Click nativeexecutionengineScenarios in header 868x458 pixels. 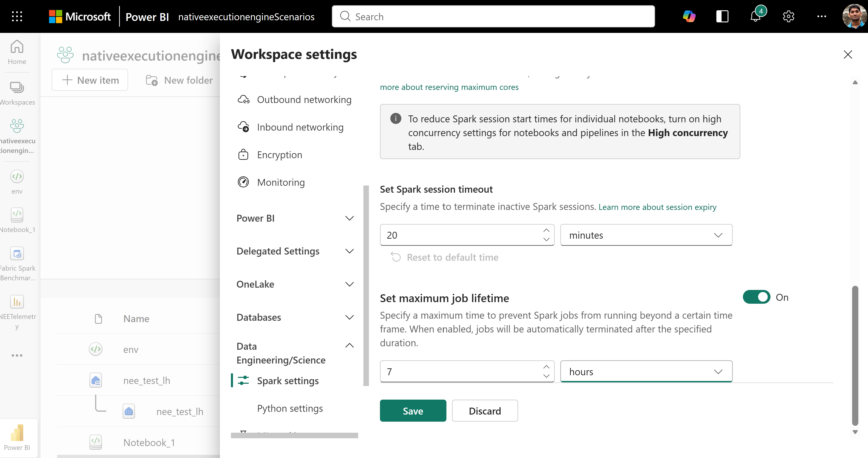pyautogui.click(x=246, y=17)
